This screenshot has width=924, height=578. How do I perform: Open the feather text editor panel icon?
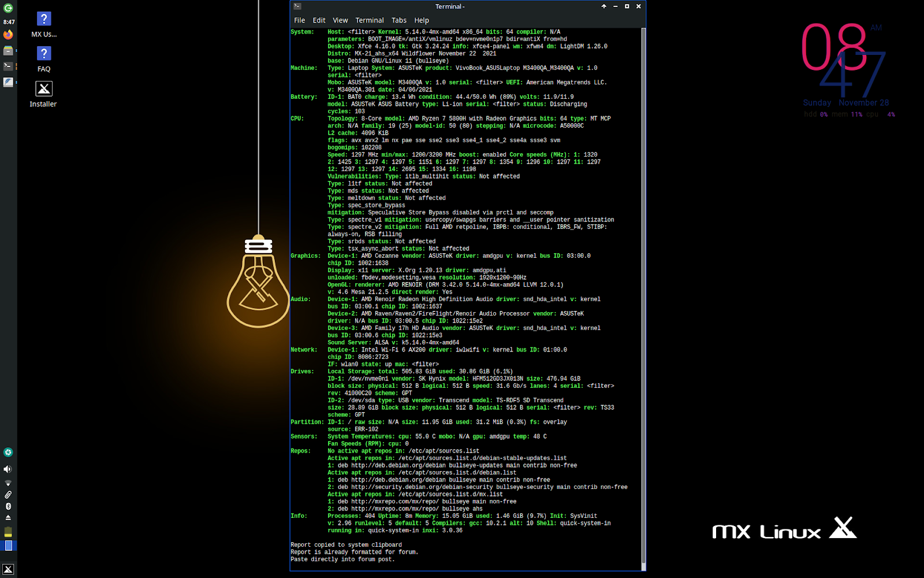coord(8,82)
